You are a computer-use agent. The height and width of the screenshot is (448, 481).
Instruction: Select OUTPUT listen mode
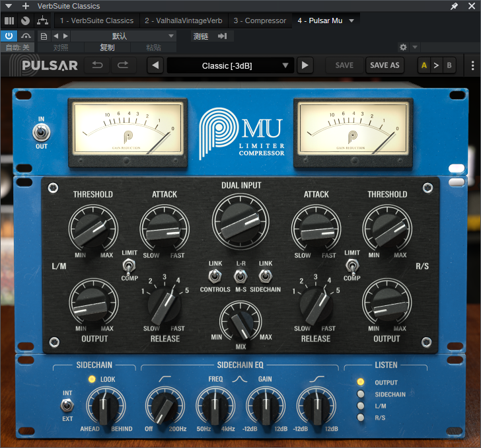pyautogui.click(x=361, y=382)
